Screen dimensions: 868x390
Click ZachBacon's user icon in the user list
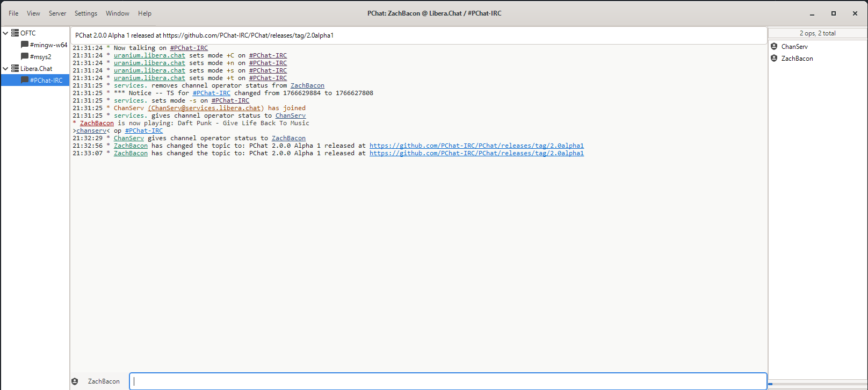(774, 59)
